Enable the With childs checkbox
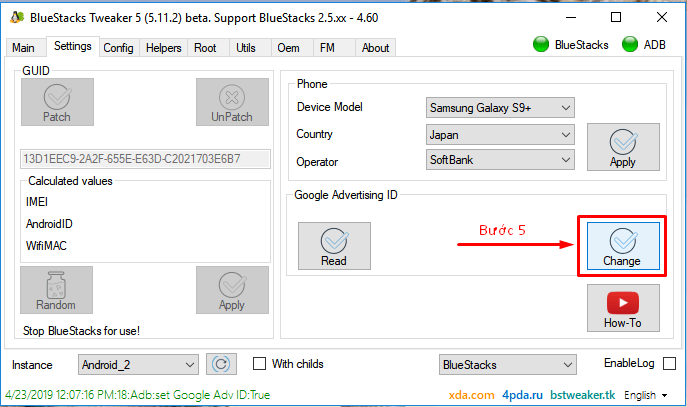 [259, 364]
